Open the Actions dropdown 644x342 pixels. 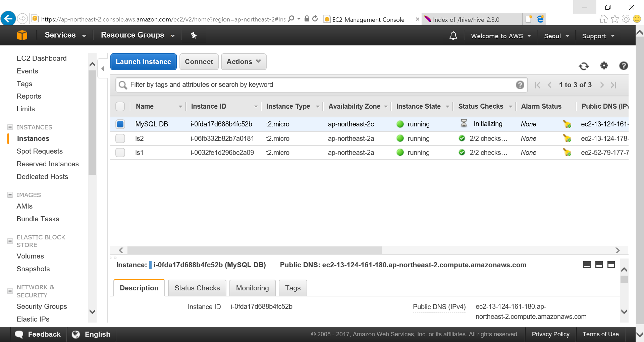(244, 62)
